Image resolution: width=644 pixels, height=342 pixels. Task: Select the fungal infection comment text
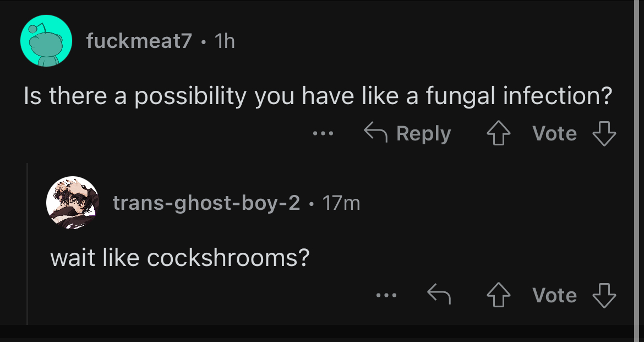(x=318, y=95)
